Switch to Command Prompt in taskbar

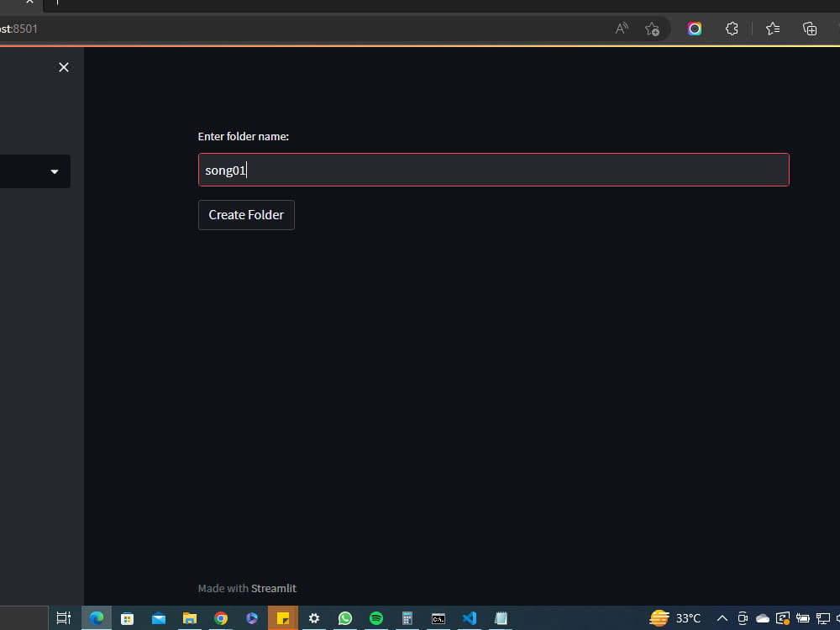tap(438, 619)
